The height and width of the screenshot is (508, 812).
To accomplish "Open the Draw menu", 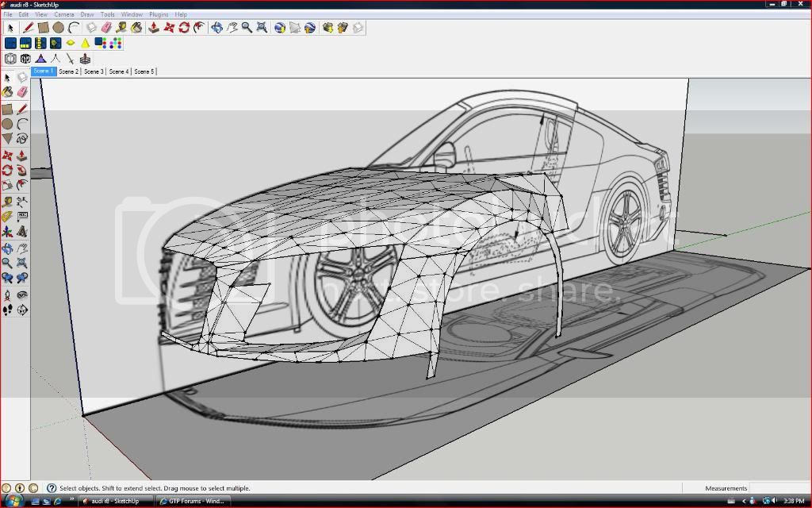I will coord(87,14).
